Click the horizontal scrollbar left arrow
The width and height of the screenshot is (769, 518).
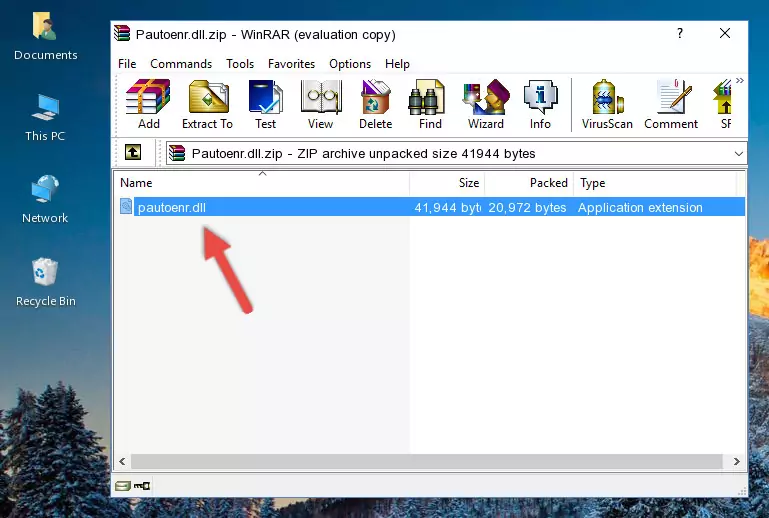(122, 461)
